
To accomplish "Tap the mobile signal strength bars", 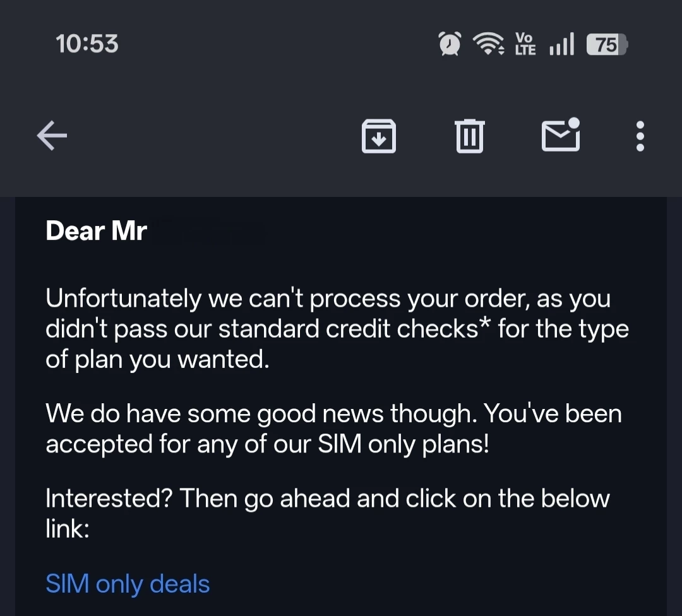I will tap(561, 44).
